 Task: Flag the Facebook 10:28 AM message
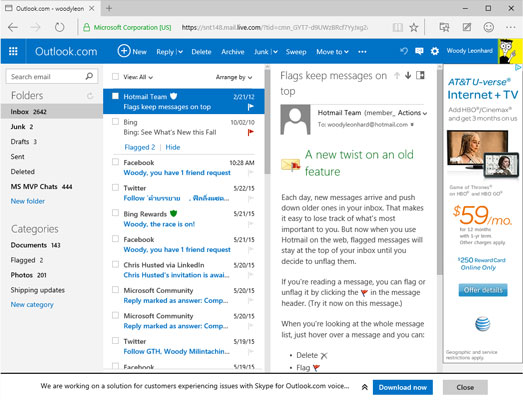click(250, 172)
